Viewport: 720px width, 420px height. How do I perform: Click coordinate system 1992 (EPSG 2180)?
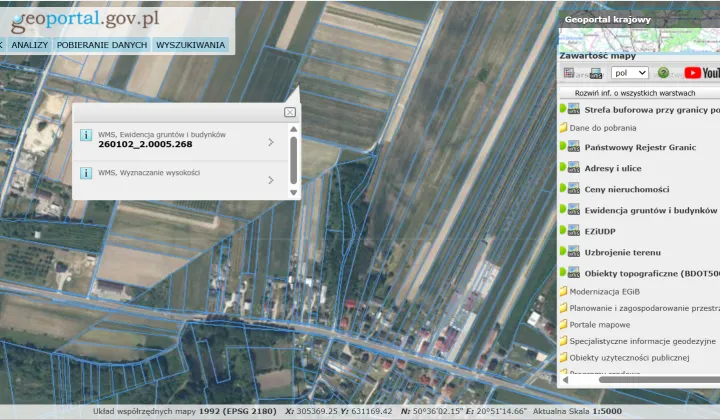pos(238,411)
